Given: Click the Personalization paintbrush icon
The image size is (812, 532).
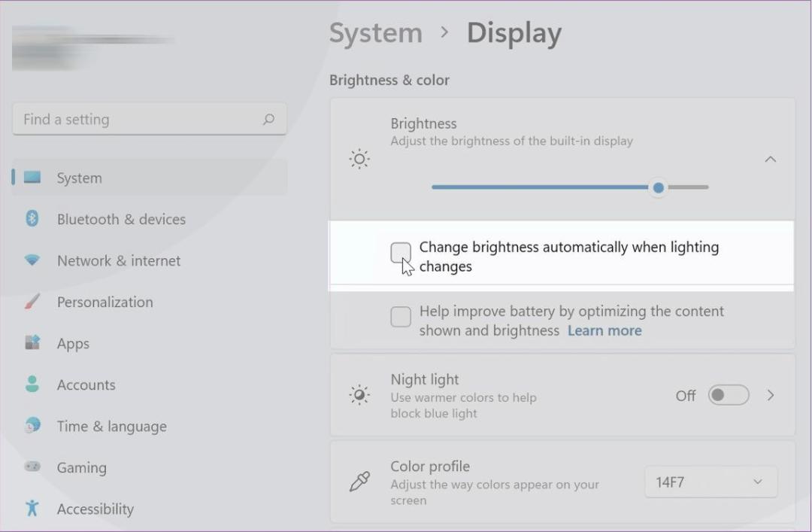Looking at the screenshot, I should pyautogui.click(x=32, y=301).
